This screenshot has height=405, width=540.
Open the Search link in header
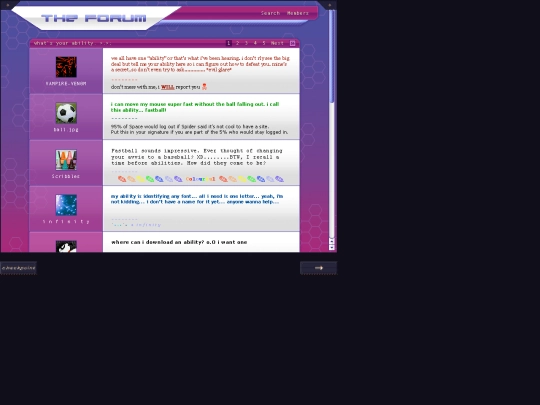pos(270,13)
